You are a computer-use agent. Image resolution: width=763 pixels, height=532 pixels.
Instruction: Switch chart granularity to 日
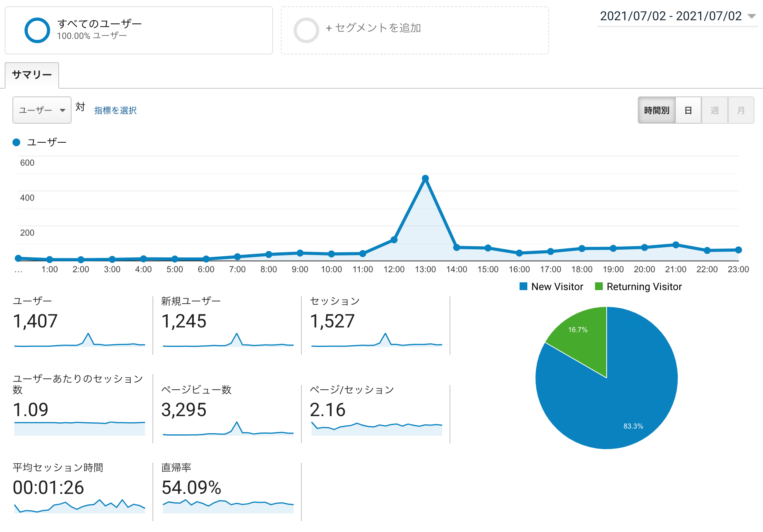click(688, 110)
